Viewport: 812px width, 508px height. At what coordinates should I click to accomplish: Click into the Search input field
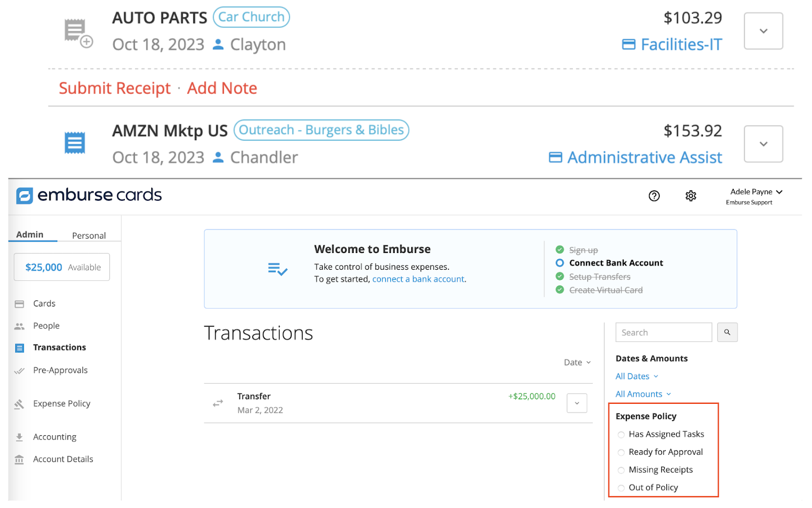(664, 332)
